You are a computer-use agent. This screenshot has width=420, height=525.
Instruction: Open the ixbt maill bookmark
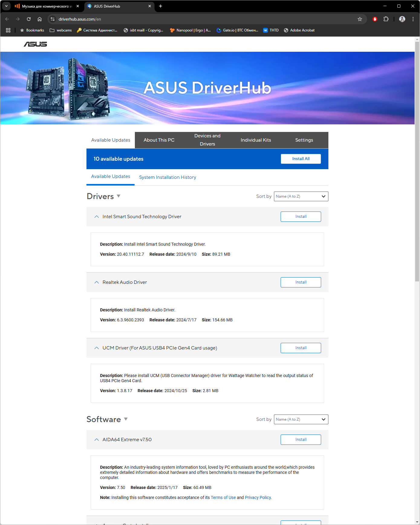tap(143, 30)
